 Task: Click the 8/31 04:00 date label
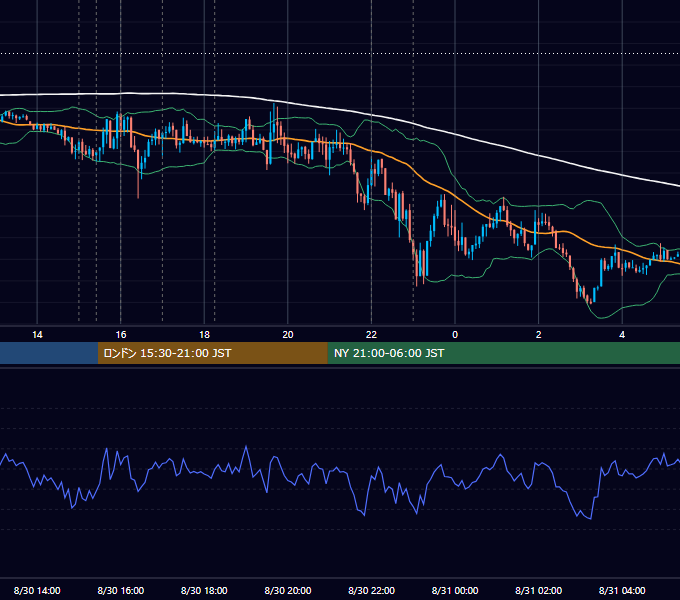tap(622, 590)
